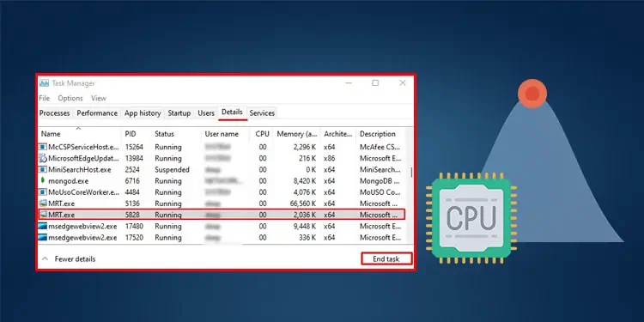Click PID 17480 cell

point(134,226)
